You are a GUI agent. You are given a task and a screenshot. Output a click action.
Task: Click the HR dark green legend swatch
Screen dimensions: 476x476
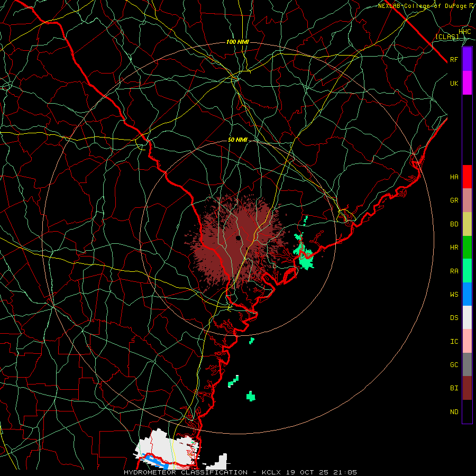coord(467,248)
